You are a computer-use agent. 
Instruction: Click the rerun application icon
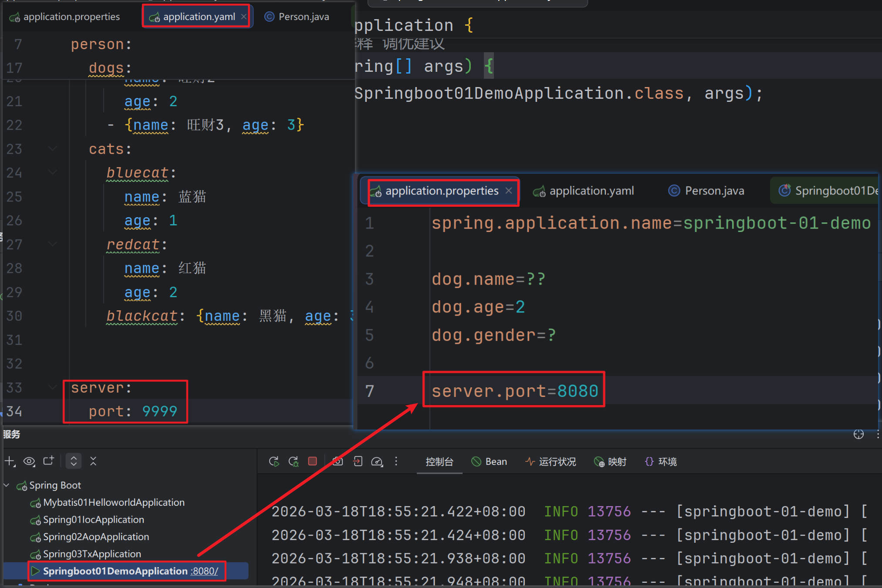[x=274, y=461]
